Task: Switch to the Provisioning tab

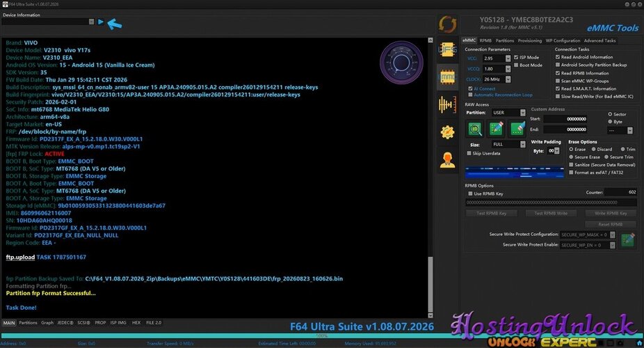Action: click(529, 40)
